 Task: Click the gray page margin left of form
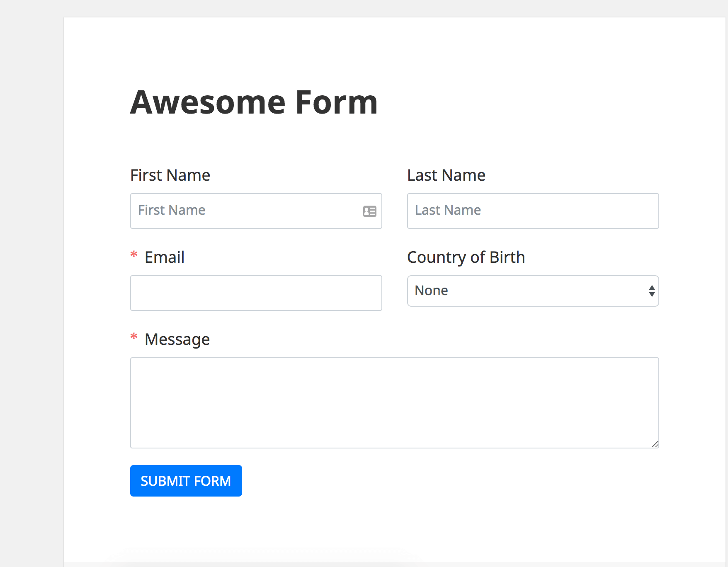click(x=32, y=290)
